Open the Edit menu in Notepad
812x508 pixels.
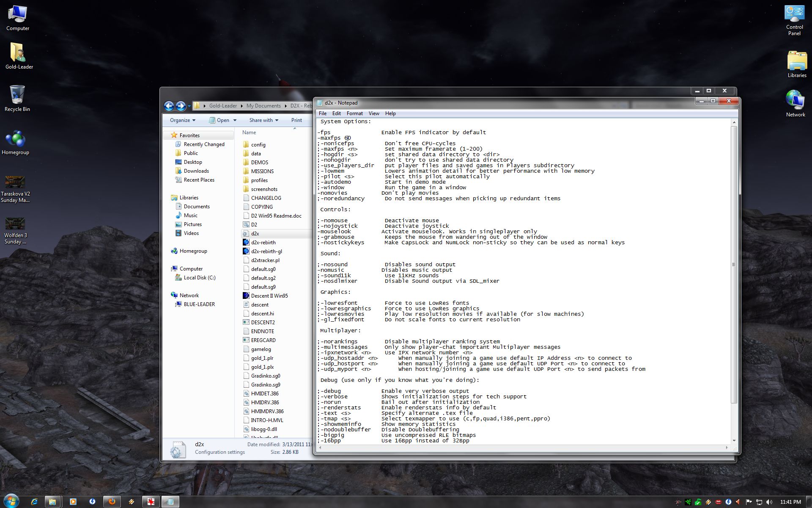[336, 113]
